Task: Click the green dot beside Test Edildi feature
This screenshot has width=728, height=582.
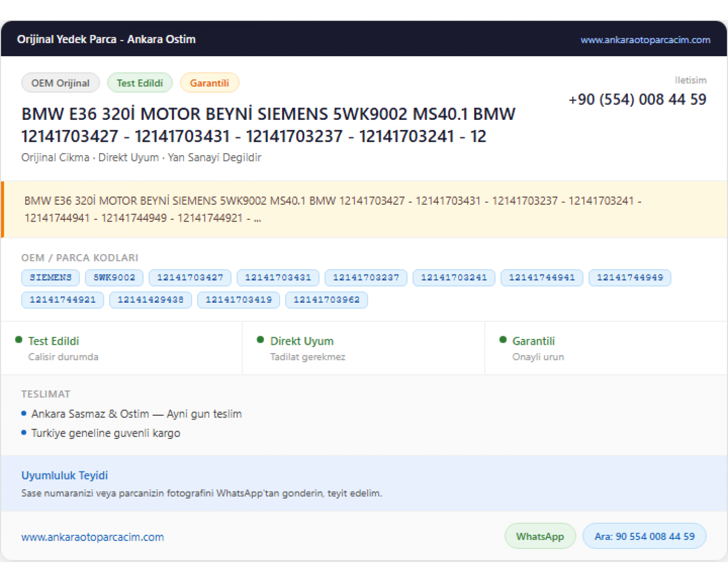Action: tap(18, 340)
